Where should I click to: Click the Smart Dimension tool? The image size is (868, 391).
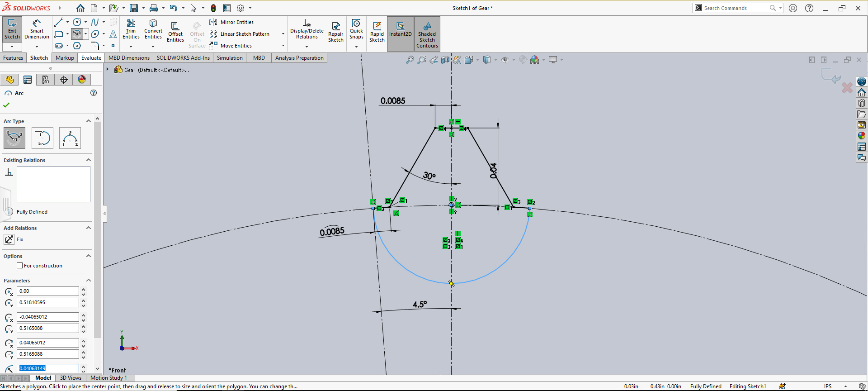point(37,29)
